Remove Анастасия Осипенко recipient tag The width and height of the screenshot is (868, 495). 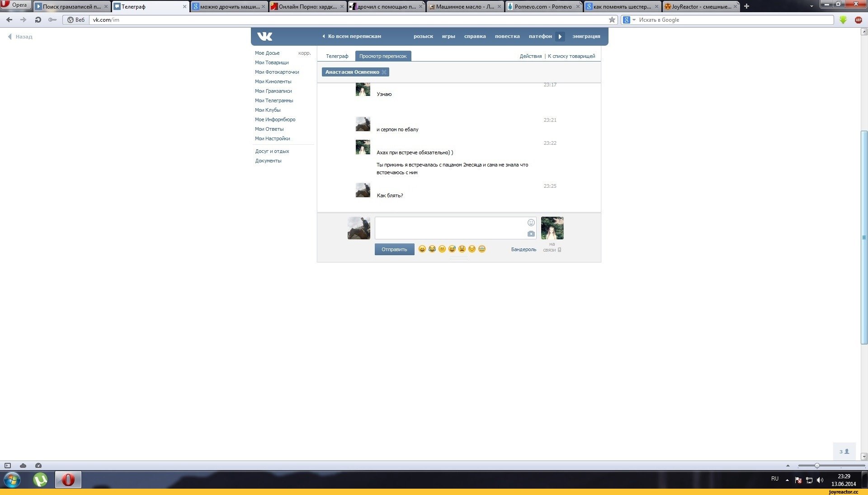(x=384, y=72)
